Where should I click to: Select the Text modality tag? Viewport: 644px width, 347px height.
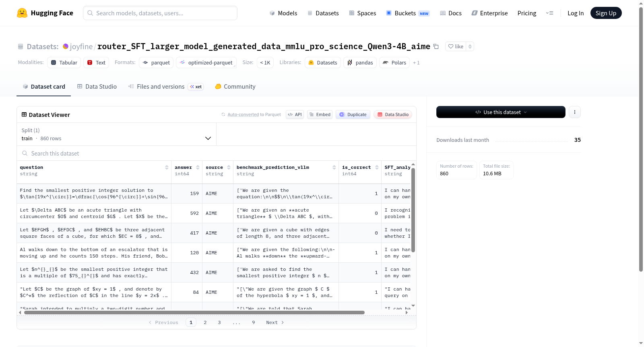tap(96, 62)
